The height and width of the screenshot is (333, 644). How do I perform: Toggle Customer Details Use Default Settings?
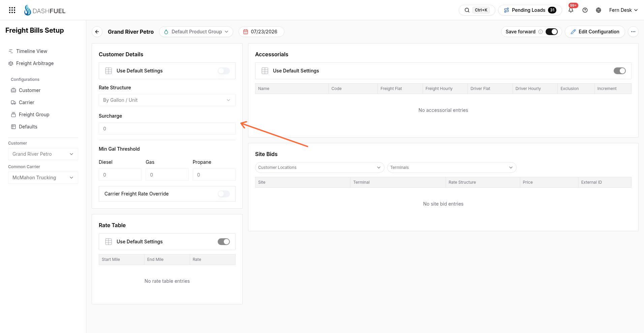pyautogui.click(x=224, y=71)
